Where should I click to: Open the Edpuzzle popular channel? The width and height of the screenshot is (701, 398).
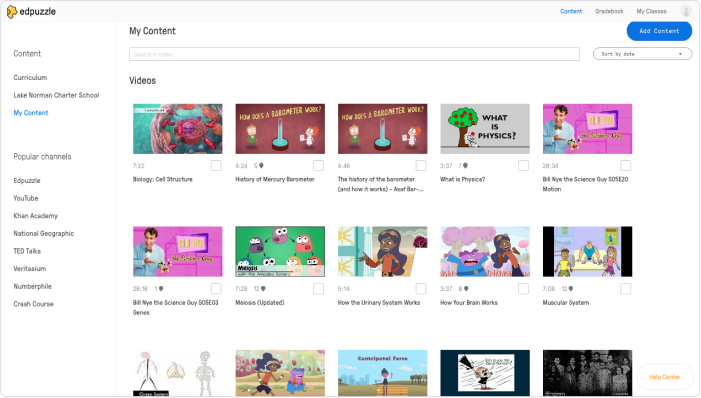tap(27, 181)
